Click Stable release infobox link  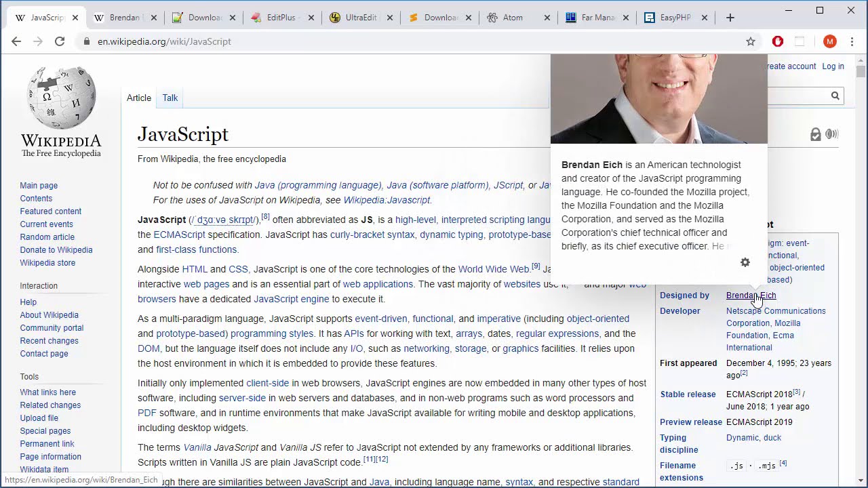(688, 394)
